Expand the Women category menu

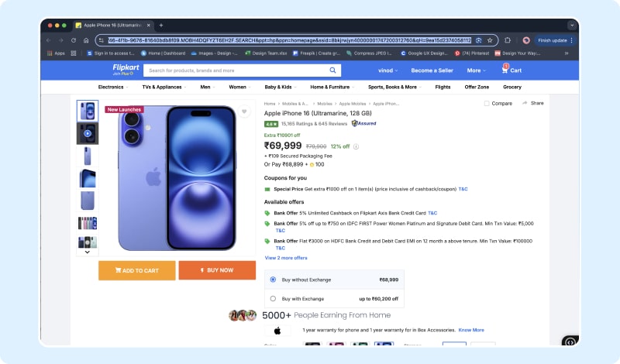239,87
